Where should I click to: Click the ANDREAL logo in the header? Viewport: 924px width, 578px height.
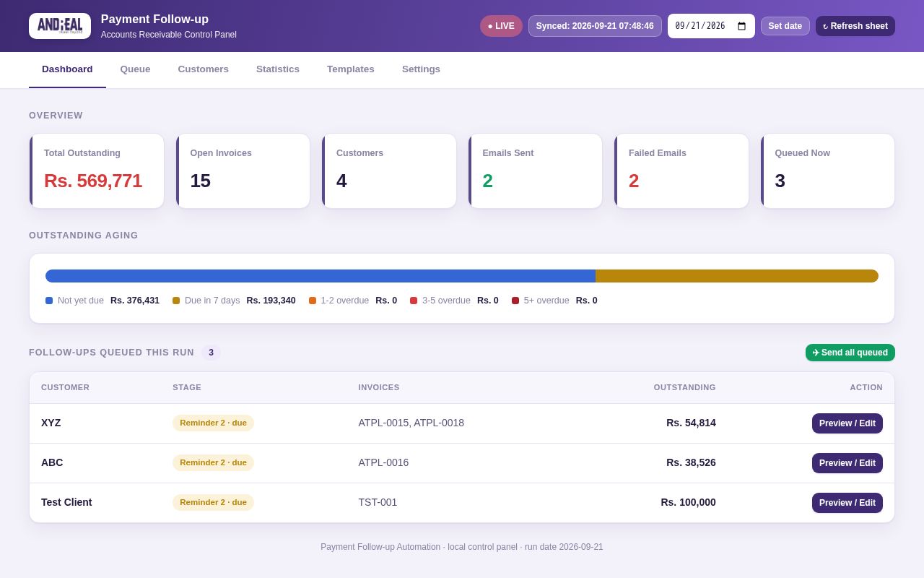[60, 26]
